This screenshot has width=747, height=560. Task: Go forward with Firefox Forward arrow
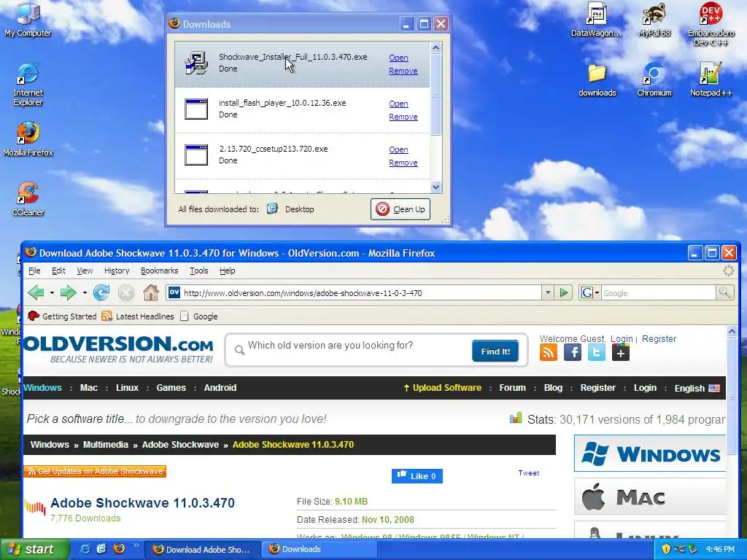click(69, 292)
